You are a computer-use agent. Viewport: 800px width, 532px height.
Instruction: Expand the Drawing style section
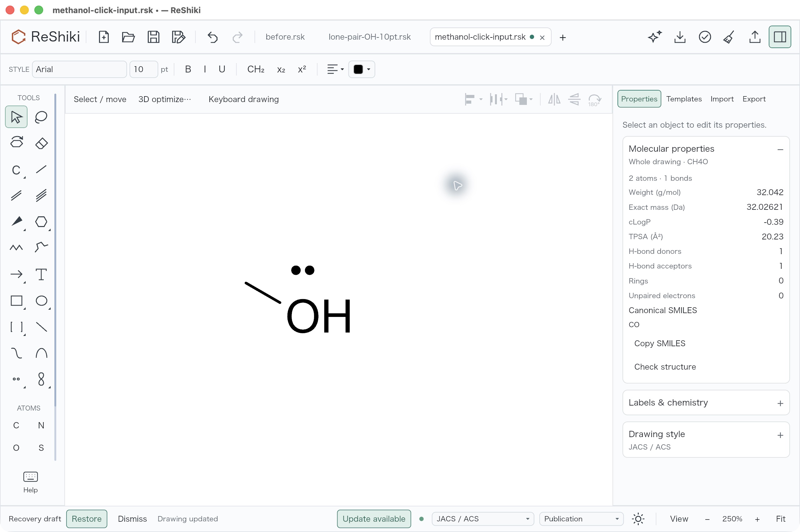(706, 440)
